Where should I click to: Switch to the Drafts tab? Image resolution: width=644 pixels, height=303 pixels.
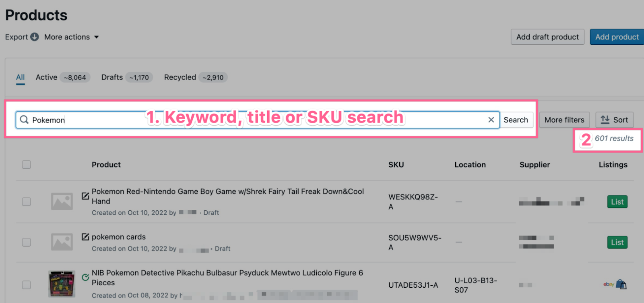(x=127, y=77)
